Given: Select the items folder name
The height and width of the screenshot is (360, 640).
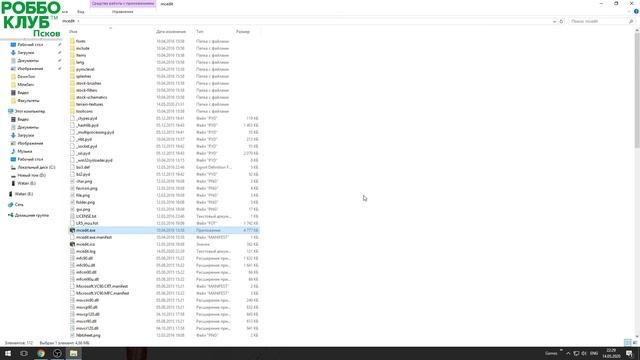Looking at the screenshot, I should coord(81,55).
